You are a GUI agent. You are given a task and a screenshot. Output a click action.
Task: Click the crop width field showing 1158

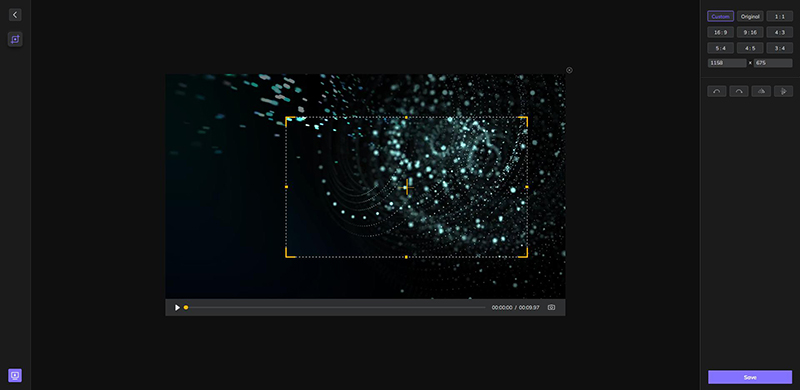click(x=727, y=63)
